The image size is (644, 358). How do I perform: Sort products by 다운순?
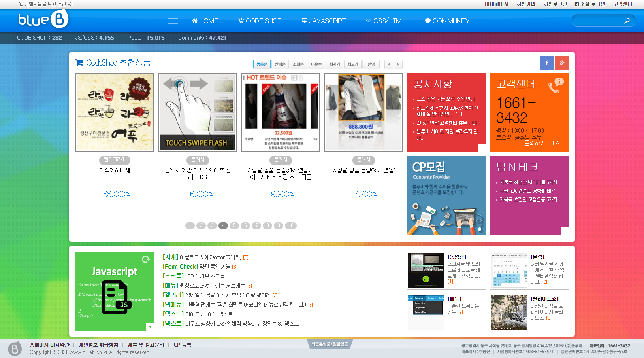point(316,64)
